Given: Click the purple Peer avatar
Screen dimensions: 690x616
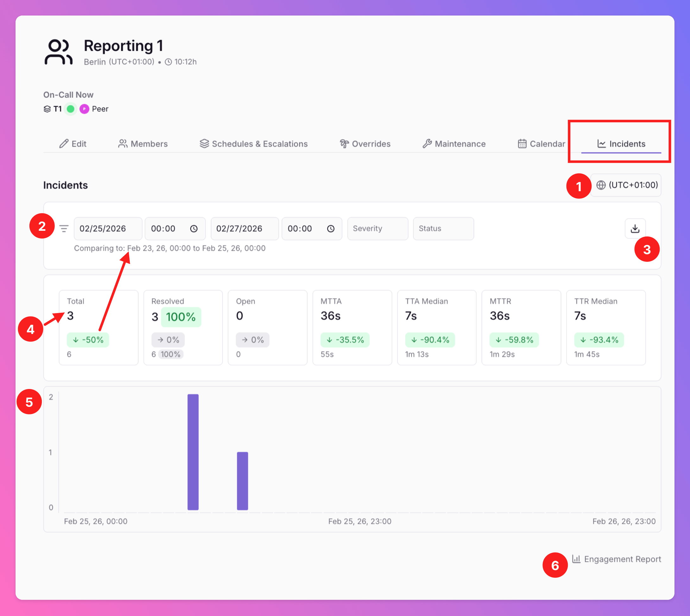Looking at the screenshot, I should [x=84, y=109].
